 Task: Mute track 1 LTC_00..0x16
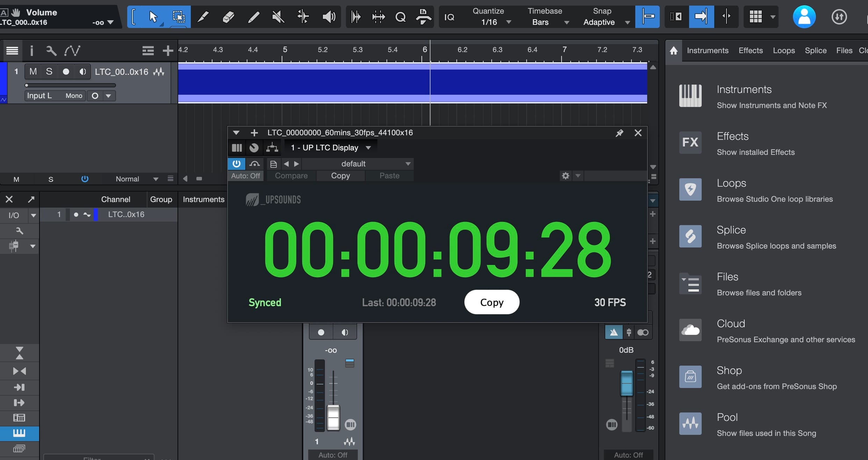tap(33, 72)
